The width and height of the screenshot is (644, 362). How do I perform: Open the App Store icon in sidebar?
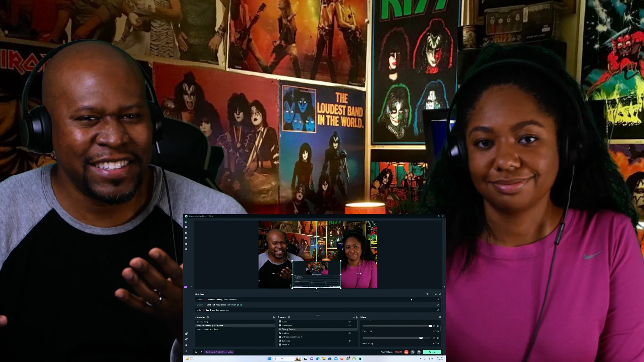point(186,244)
